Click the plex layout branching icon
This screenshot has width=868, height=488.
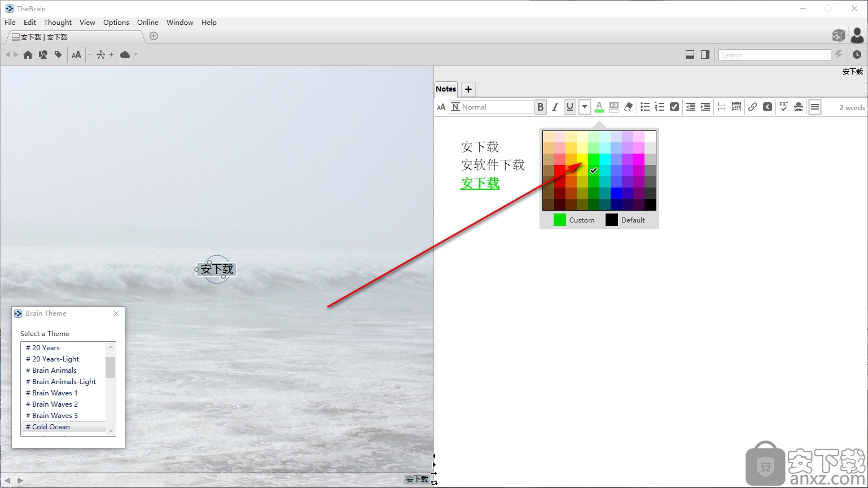(x=100, y=55)
